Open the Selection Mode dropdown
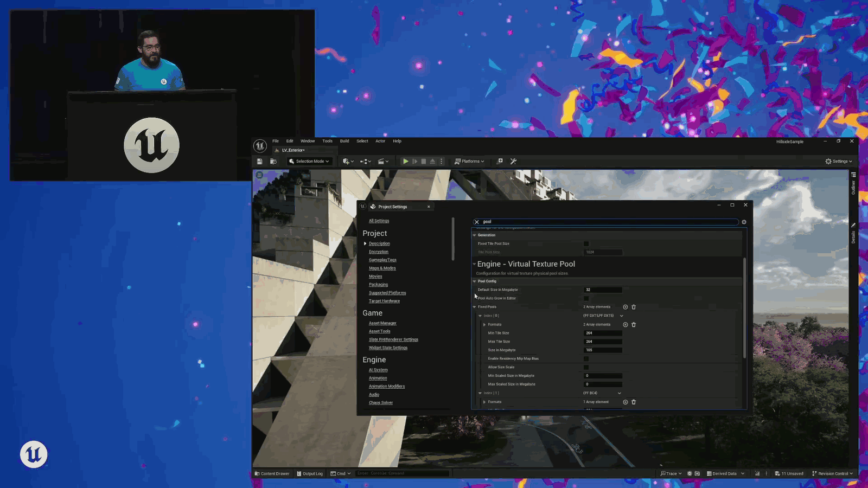Viewport: 868px width, 488px height. [309, 161]
